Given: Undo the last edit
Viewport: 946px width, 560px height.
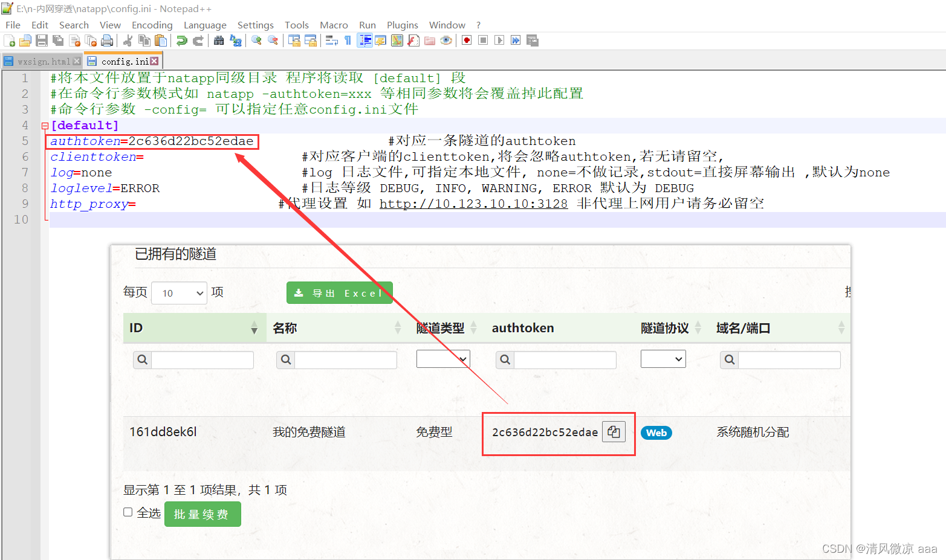Looking at the screenshot, I should click(x=181, y=40).
